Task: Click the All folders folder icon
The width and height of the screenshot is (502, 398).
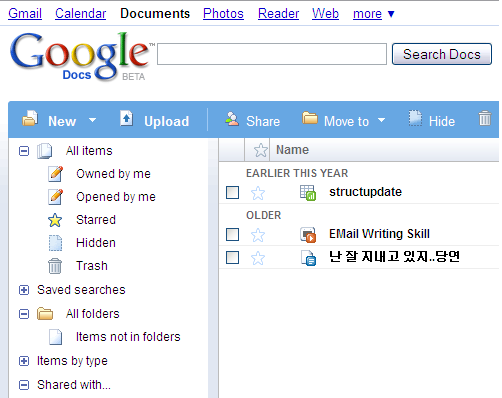Action: (x=45, y=314)
